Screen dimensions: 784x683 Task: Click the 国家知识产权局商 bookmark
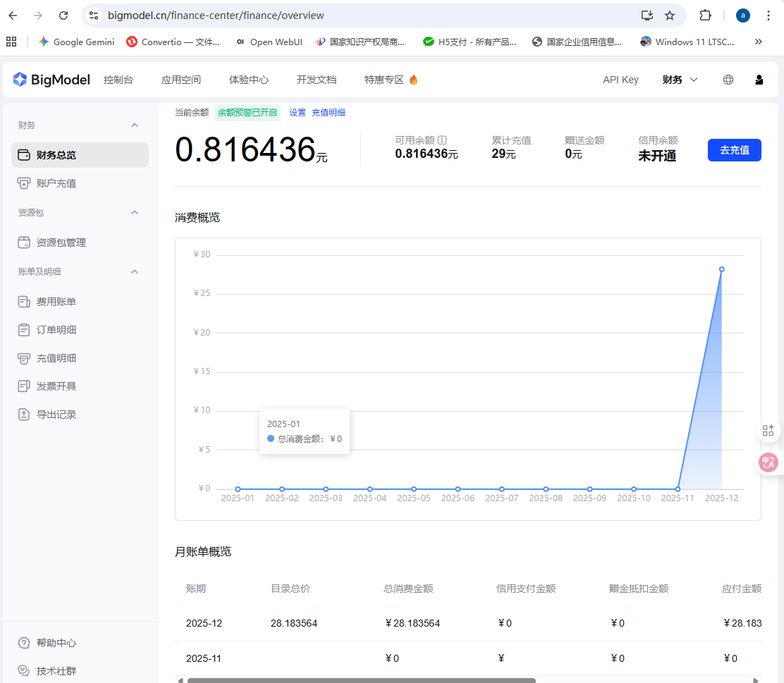[360, 42]
